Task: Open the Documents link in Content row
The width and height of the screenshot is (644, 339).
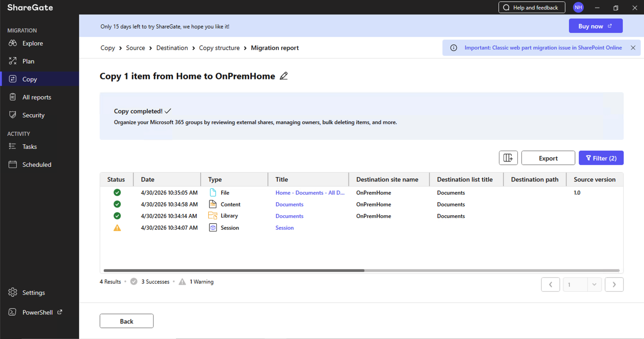Action: coord(289,204)
